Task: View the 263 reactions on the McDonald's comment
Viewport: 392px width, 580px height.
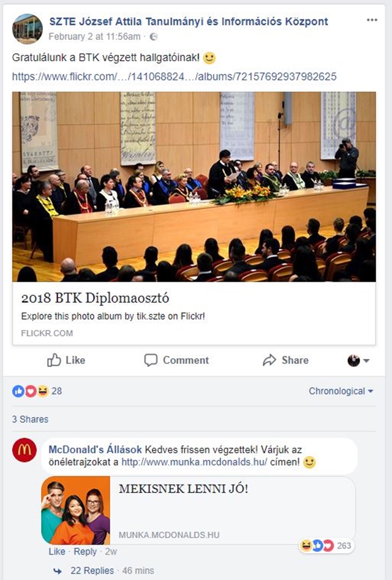Action: (x=326, y=546)
